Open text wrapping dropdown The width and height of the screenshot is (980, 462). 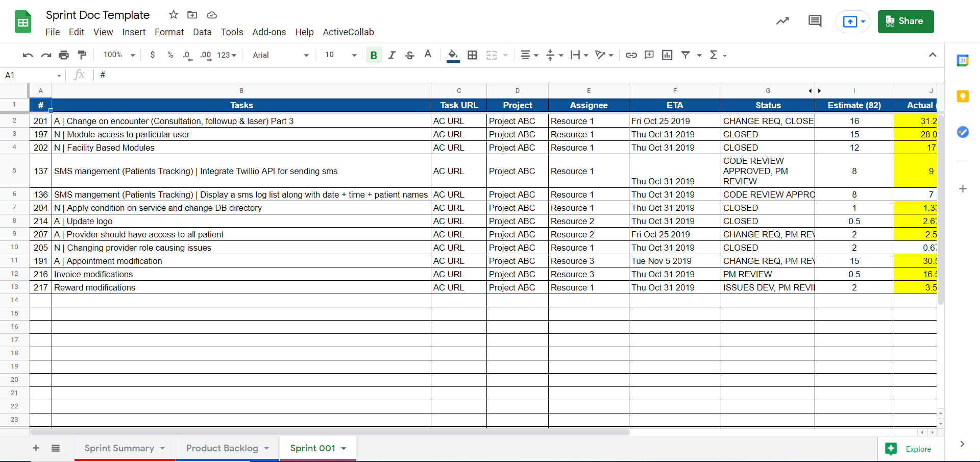tap(579, 55)
